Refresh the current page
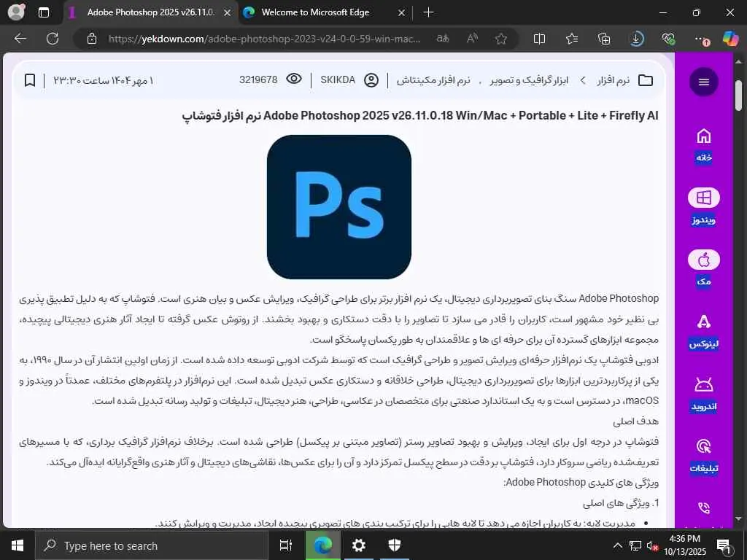747x560 pixels. tap(52, 39)
